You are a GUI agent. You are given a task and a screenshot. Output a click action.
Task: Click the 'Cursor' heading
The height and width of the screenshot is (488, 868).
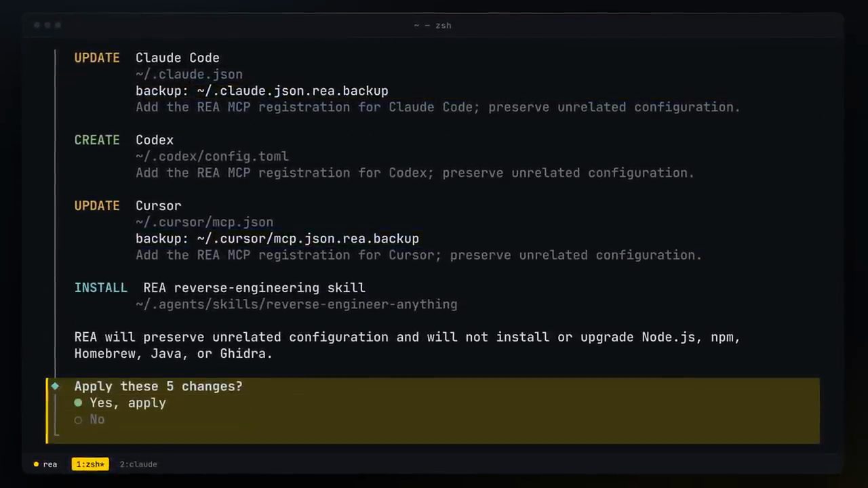click(159, 206)
